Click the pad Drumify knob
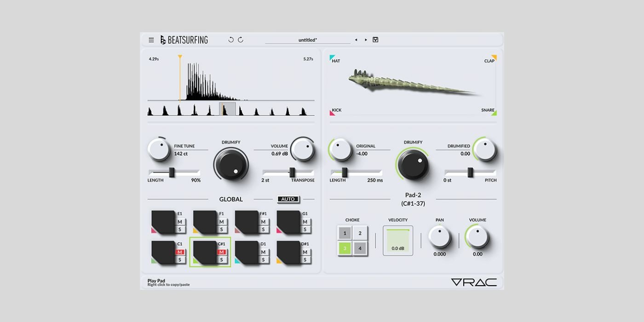 coord(413,165)
